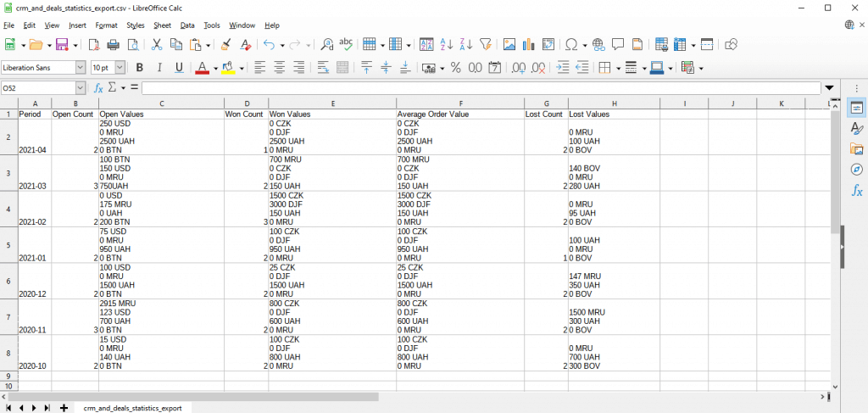
Task: Click the Export as PDF icon
Action: tap(94, 44)
